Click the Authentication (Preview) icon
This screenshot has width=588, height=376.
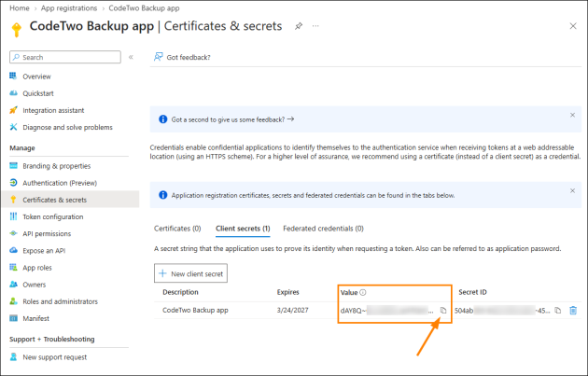pos(13,183)
